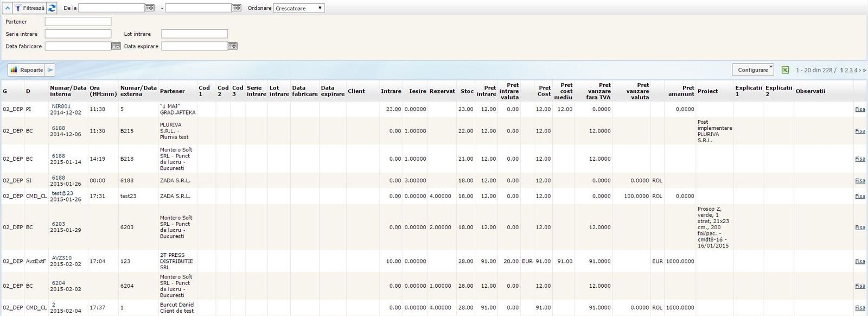Click the Lot intrare input field
This screenshot has width=868, height=316.
(194, 34)
